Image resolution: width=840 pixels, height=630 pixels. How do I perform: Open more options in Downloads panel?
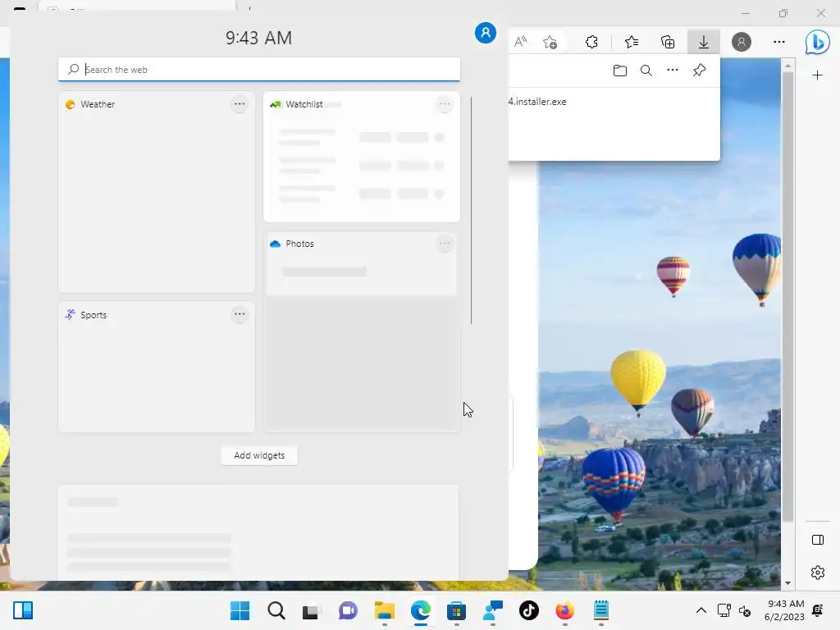pyautogui.click(x=673, y=71)
